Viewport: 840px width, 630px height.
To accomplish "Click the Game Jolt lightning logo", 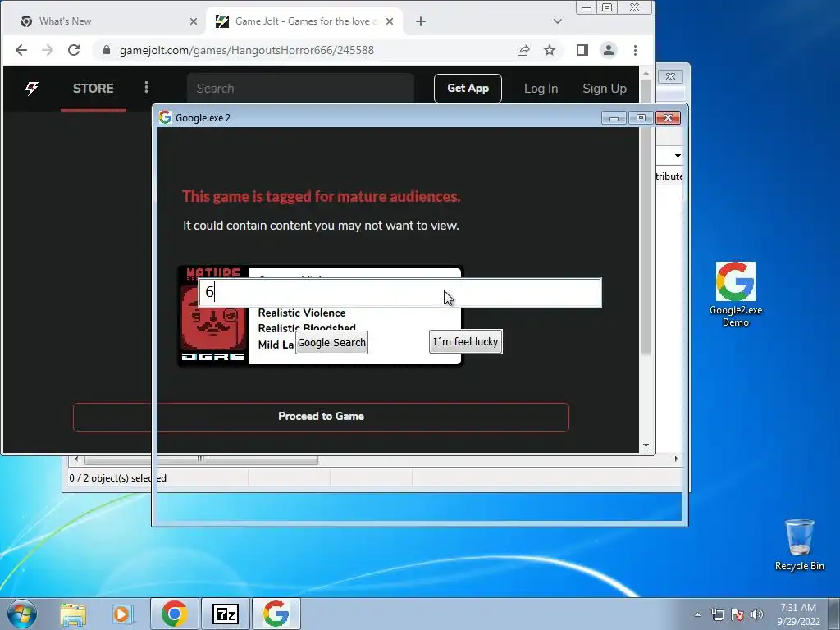I will [32, 89].
